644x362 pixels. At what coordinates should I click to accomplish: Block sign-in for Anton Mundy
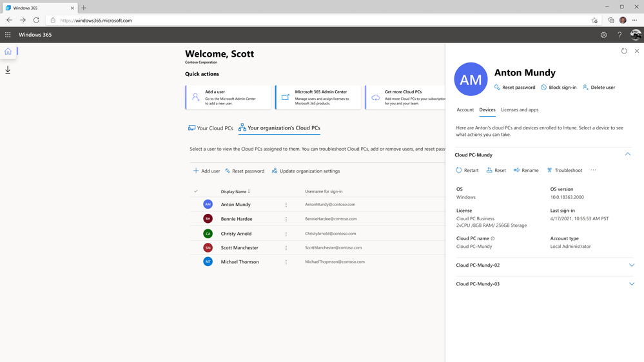pyautogui.click(x=558, y=88)
